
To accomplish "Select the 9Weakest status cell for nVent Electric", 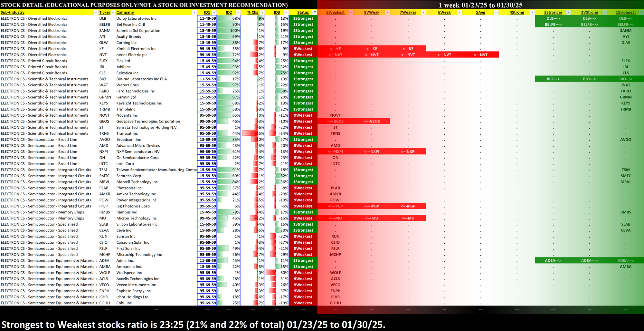I will tap(303, 55).
